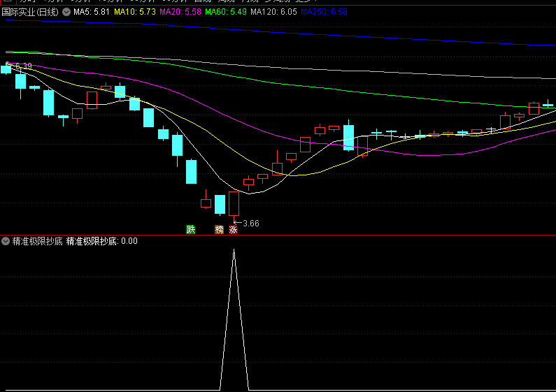Click the 6.39 highest price label
556x392 pixels.
pos(23,66)
